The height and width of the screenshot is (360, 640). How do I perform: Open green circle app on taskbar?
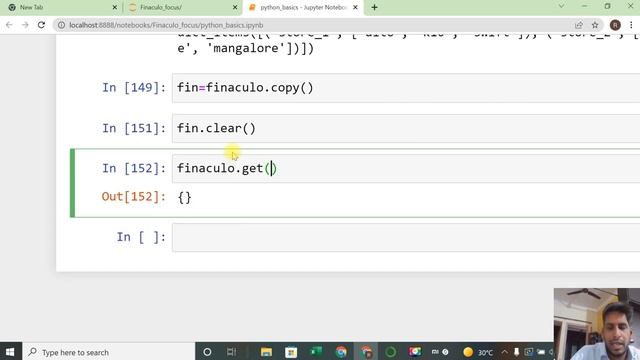coord(391,352)
